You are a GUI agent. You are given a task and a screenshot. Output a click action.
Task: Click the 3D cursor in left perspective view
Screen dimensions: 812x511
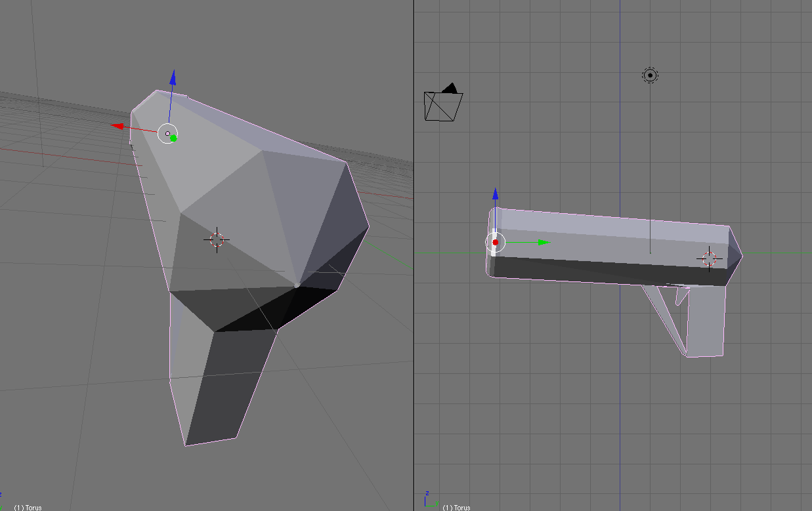pos(217,239)
